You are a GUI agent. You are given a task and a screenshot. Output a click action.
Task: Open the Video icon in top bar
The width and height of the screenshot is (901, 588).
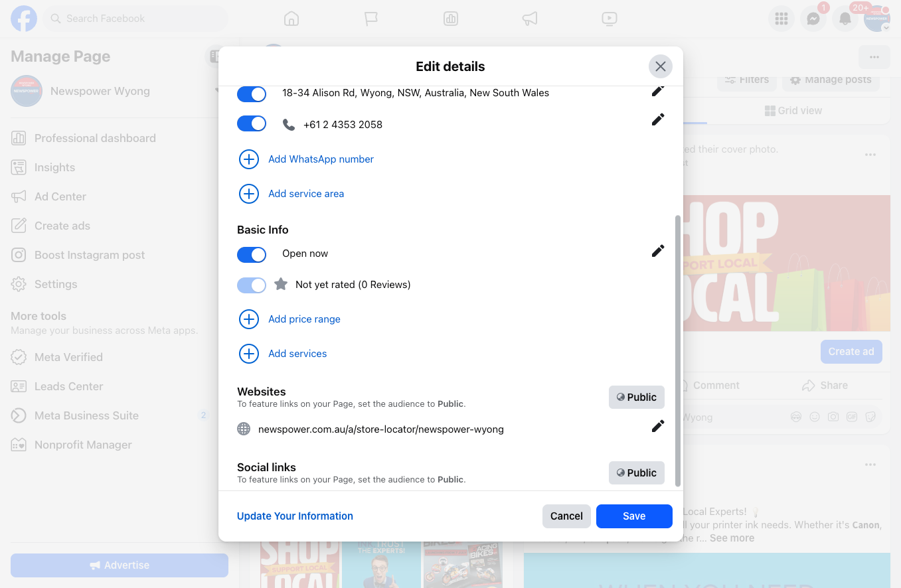tap(610, 19)
